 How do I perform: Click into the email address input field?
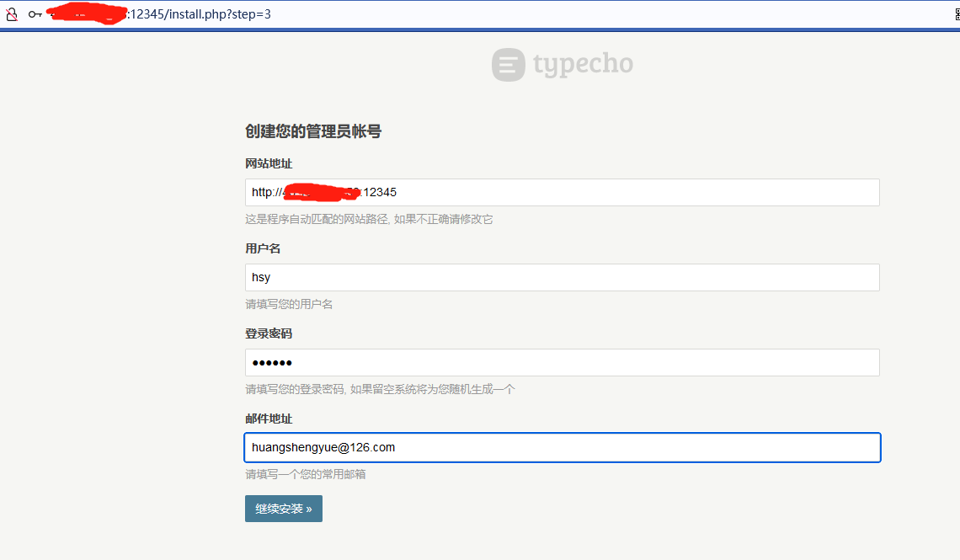(x=562, y=447)
